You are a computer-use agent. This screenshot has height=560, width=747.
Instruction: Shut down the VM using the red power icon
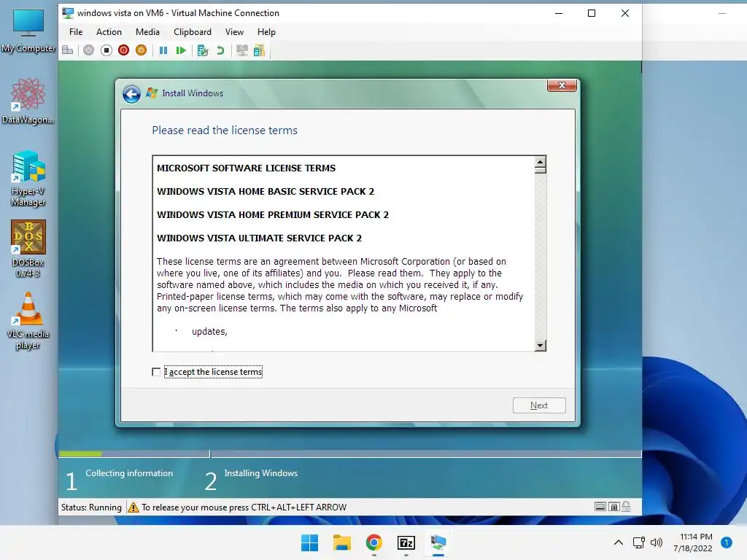click(x=123, y=50)
